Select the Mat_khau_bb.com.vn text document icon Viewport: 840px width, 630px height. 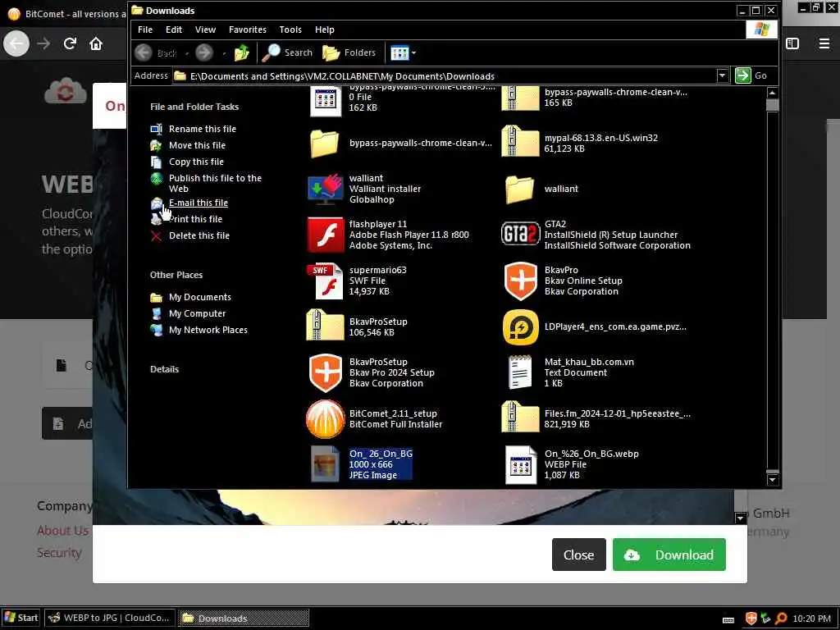(519, 372)
